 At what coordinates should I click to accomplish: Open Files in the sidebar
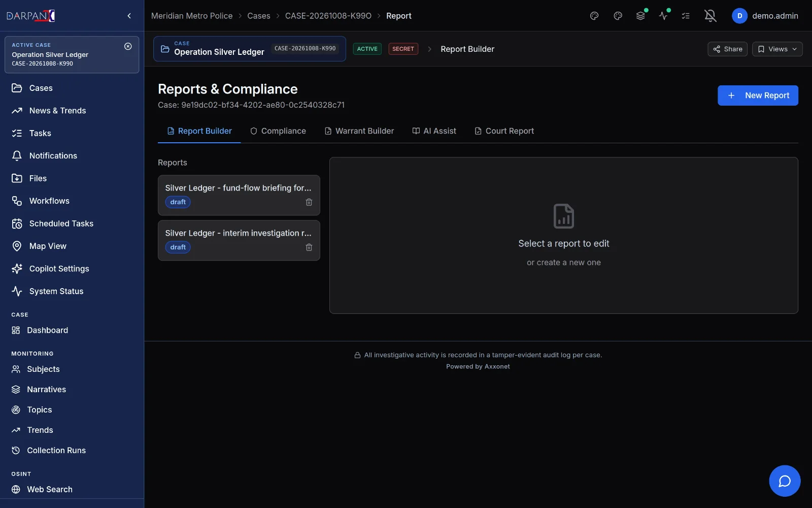[72, 178]
